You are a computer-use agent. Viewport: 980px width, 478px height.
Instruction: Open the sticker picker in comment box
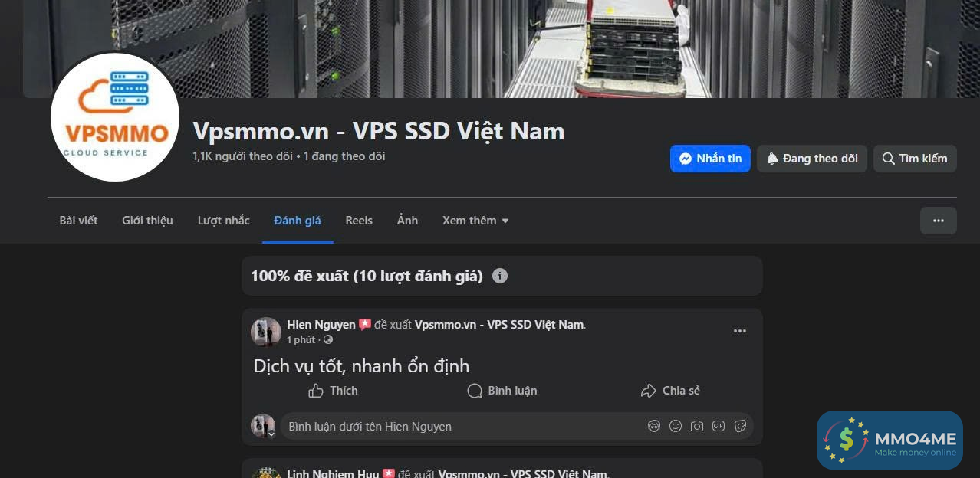[x=740, y=426]
